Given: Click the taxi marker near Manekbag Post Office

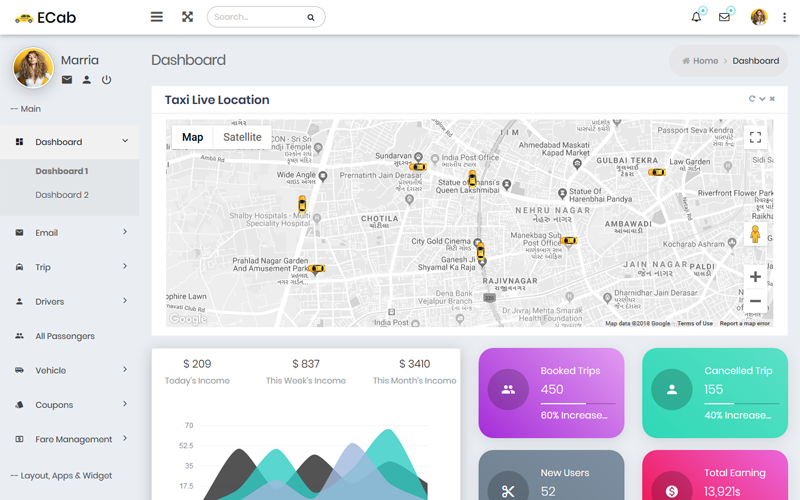Looking at the screenshot, I should coord(568,240).
